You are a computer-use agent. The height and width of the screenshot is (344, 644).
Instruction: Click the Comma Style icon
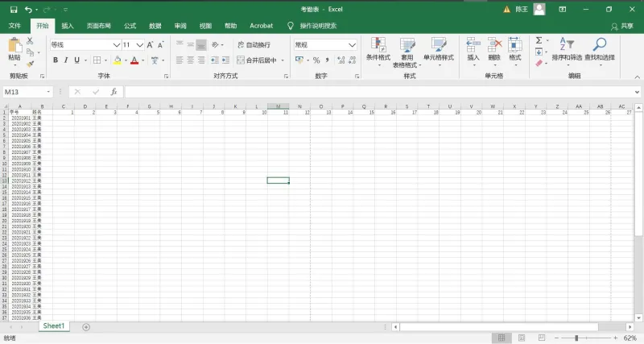[x=328, y=60]
